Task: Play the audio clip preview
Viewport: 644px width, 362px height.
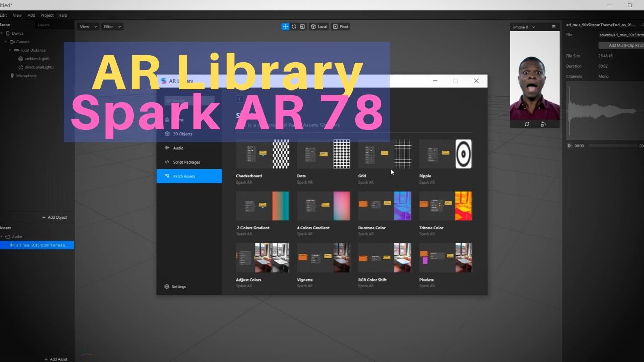Action: click(570, 146)
